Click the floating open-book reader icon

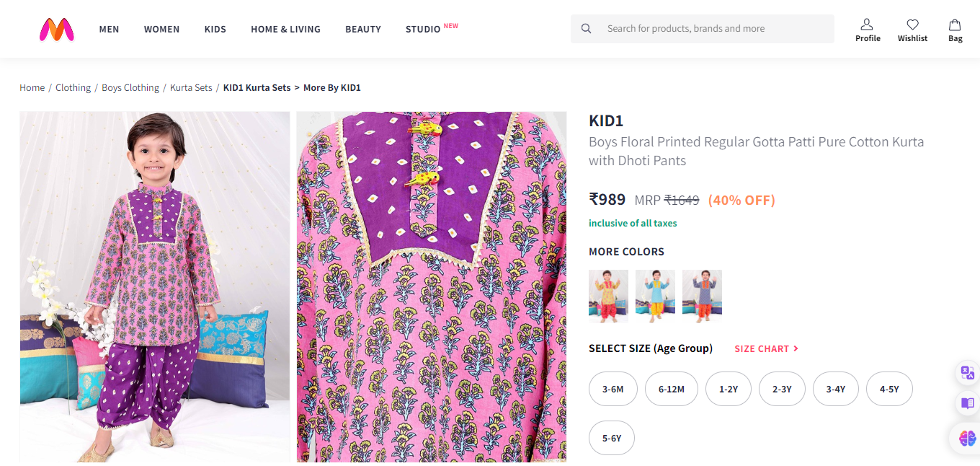point(967,403)
